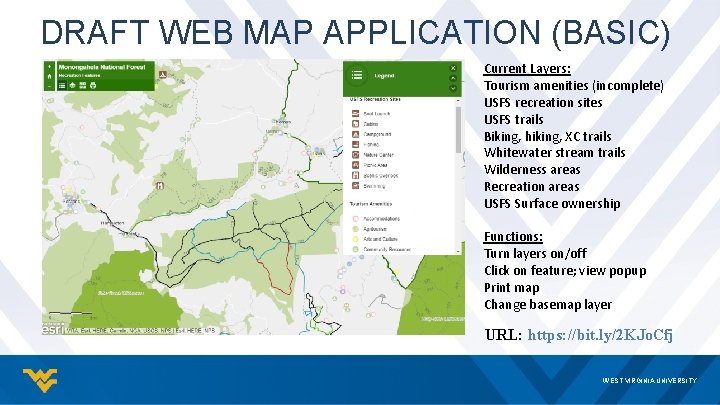Click the list icon in the Legend panel header
This screenshot has width=720, height=405.
[357, 75]
